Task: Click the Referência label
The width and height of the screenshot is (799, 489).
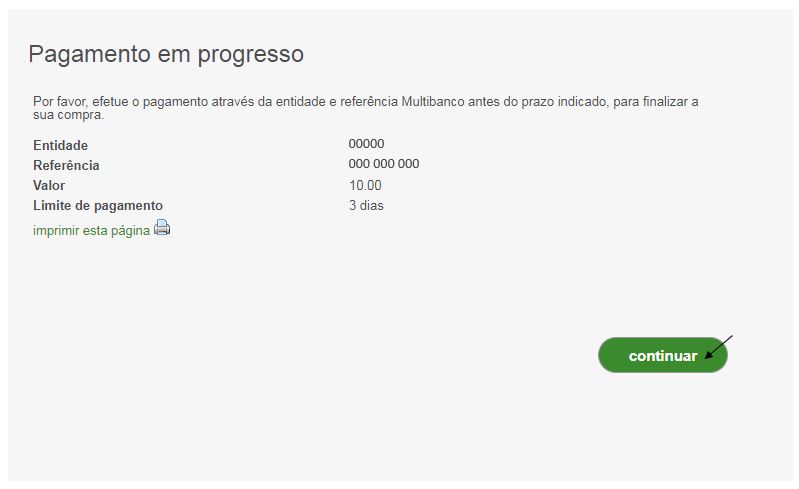Action: pos(66,166)
